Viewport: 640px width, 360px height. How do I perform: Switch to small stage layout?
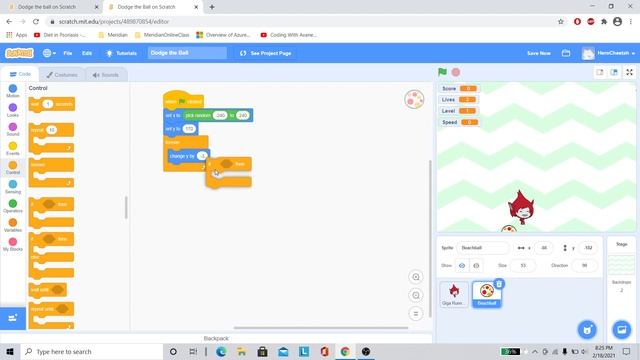600,72
